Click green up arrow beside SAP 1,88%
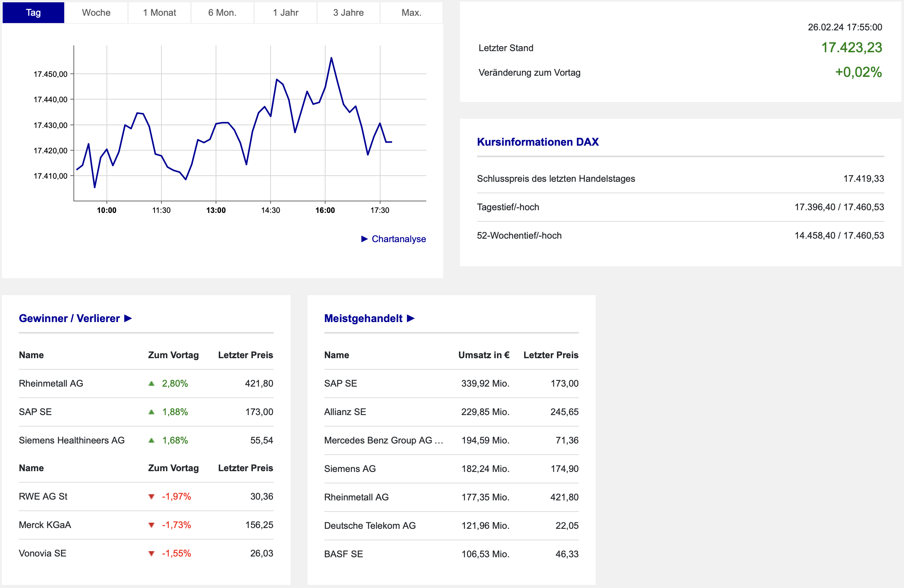The height and width of the screenshot is (588, 904). pos(151,412)
